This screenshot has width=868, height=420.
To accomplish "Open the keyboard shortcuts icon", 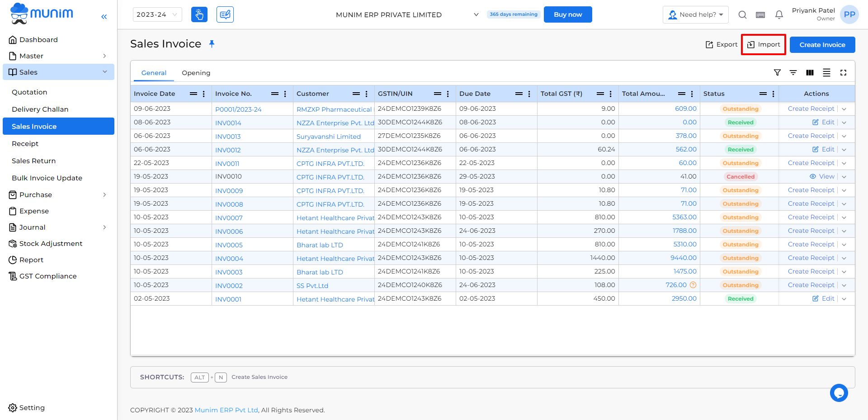I will coord(760,15).
